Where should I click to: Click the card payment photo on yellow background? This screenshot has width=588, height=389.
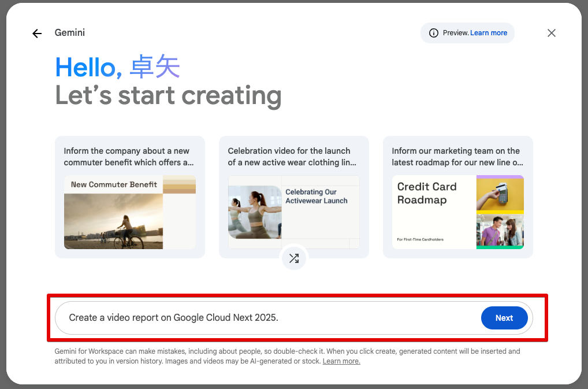point(500,194)
